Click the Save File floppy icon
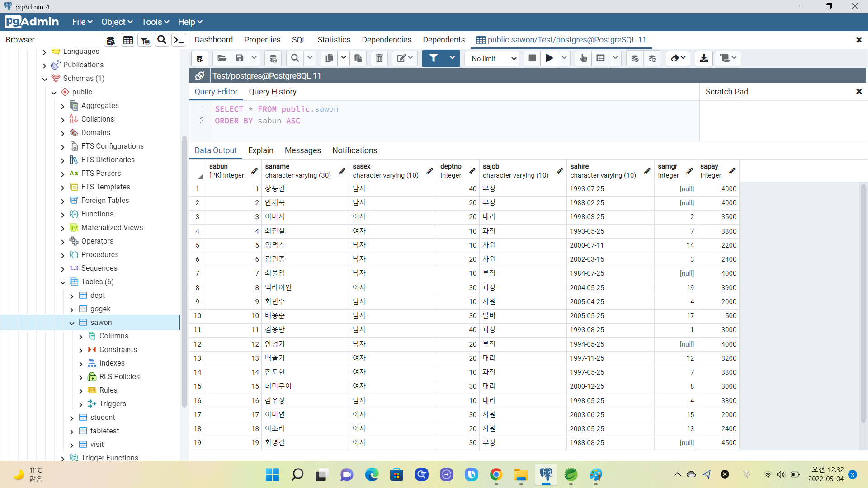 pos(240,58)
